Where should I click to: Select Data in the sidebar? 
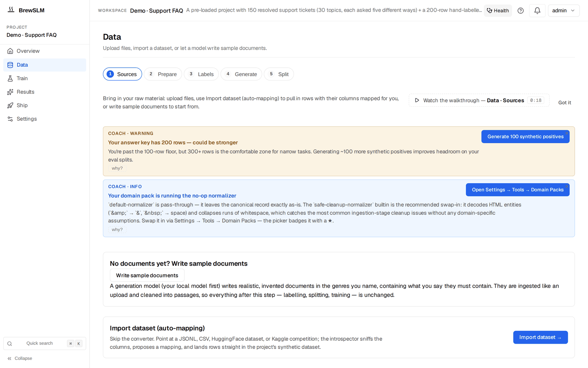(44, 65)
